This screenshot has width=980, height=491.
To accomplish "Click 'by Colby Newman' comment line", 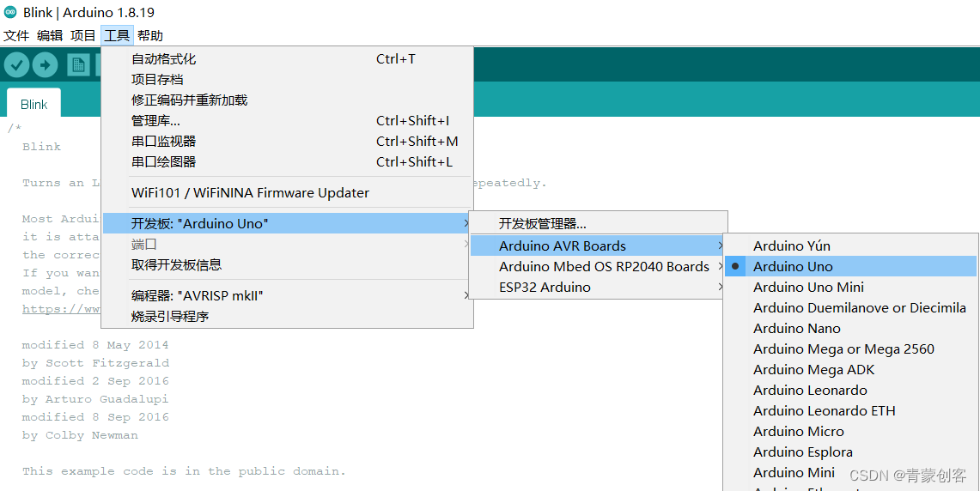I will (x=80, y=435).
